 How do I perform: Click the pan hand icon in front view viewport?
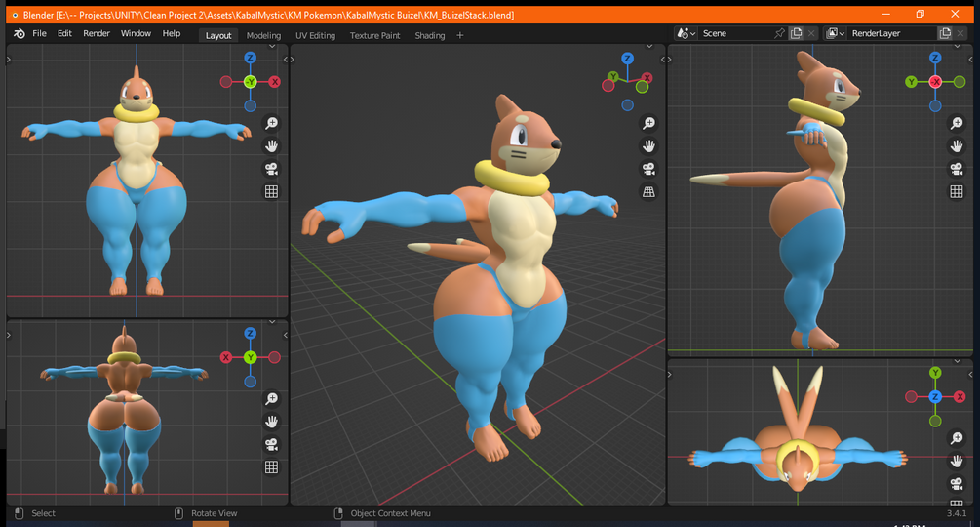[x=271, y=146]
